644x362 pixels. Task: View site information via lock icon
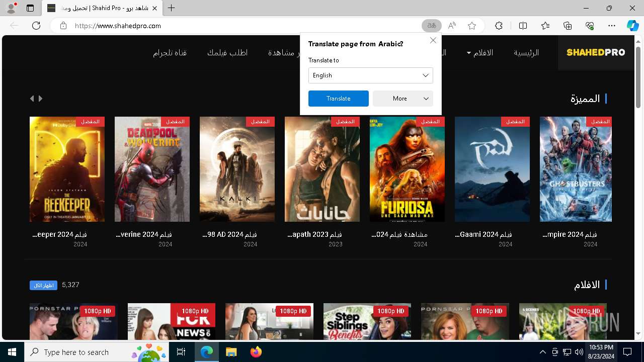point(63,26)
